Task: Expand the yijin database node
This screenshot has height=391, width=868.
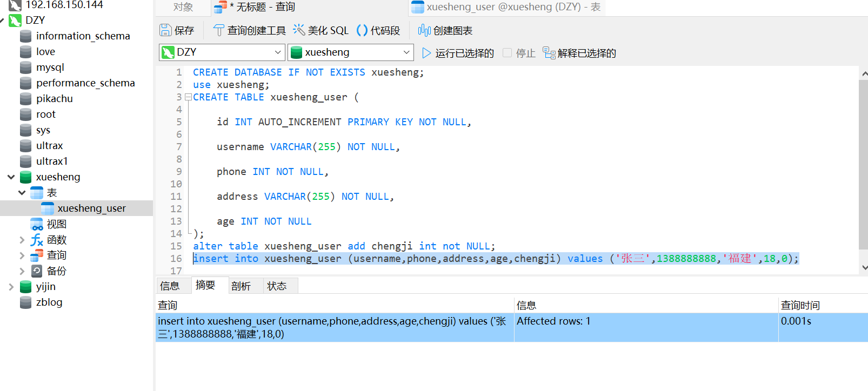Action: [11, 287]
